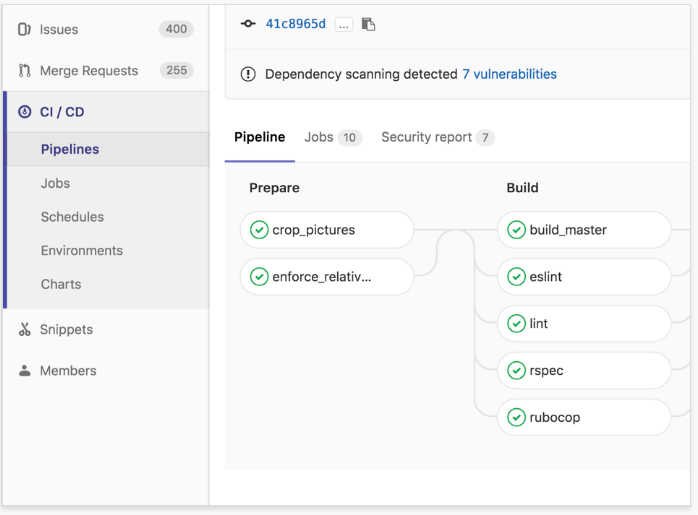698x515 pixels.
Task: Switch to the Security report tab
Action: (437, 137)
